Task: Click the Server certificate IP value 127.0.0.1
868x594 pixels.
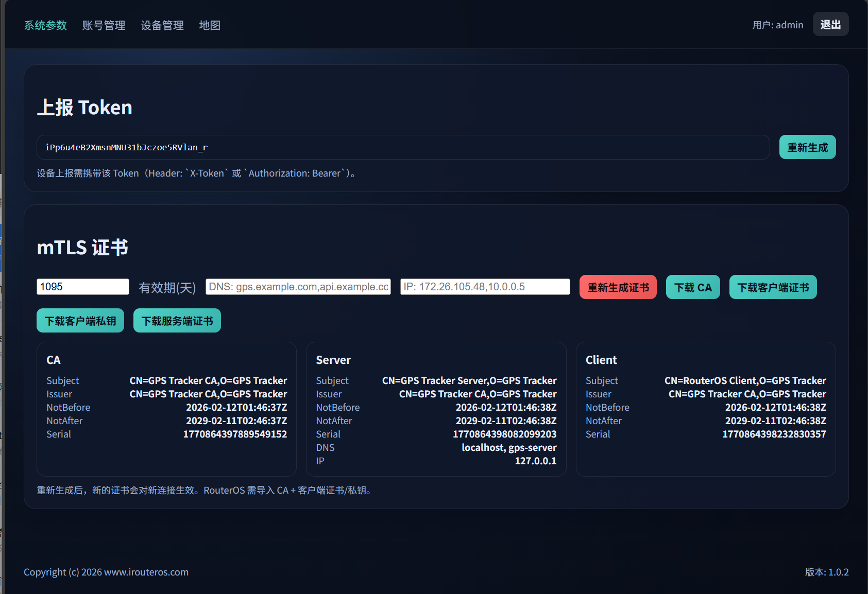Action: [535, 461]
